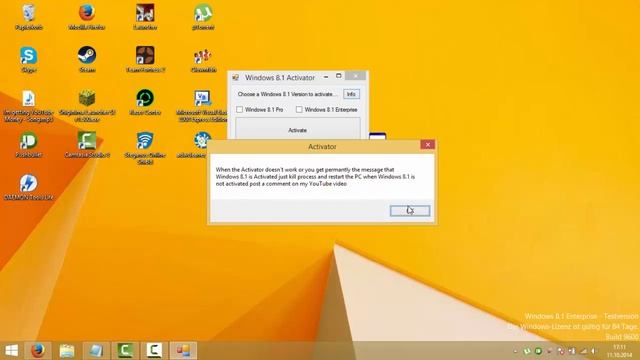Switch to the green Camtasia Studio taskbar button
The height and width of the screenshot is (360, 640).
[x=125, y=350]
